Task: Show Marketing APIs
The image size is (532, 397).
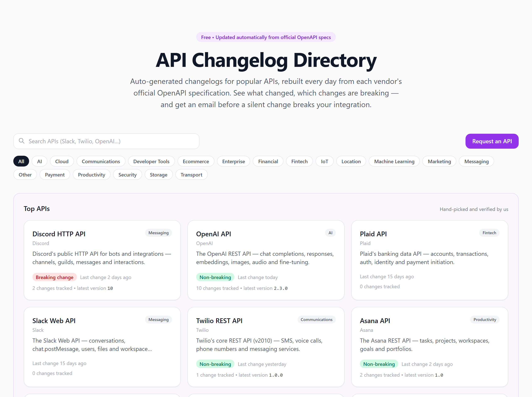Action: (439, 161)
